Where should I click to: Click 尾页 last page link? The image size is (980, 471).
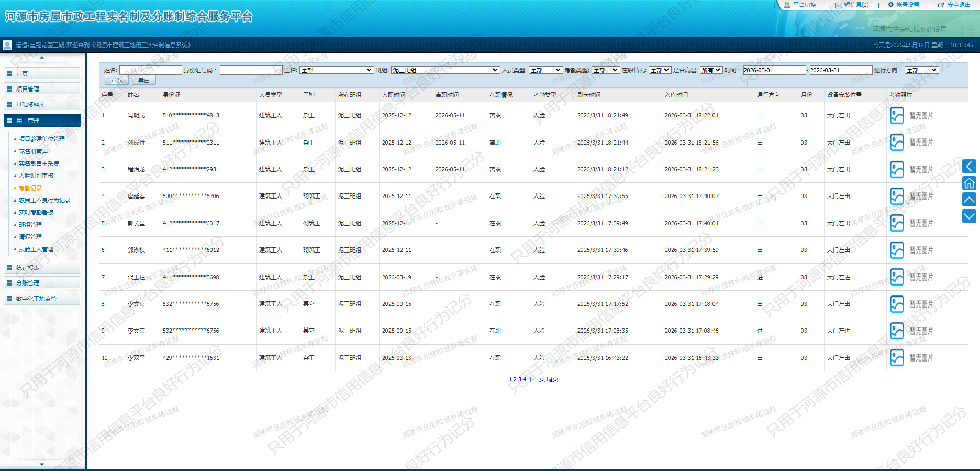pos(552,379)
